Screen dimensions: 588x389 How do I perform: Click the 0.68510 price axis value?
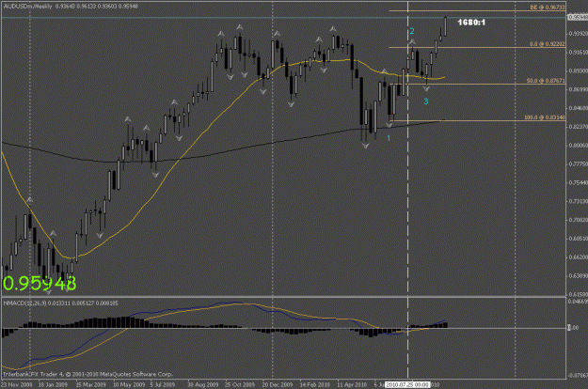(578, 239)
